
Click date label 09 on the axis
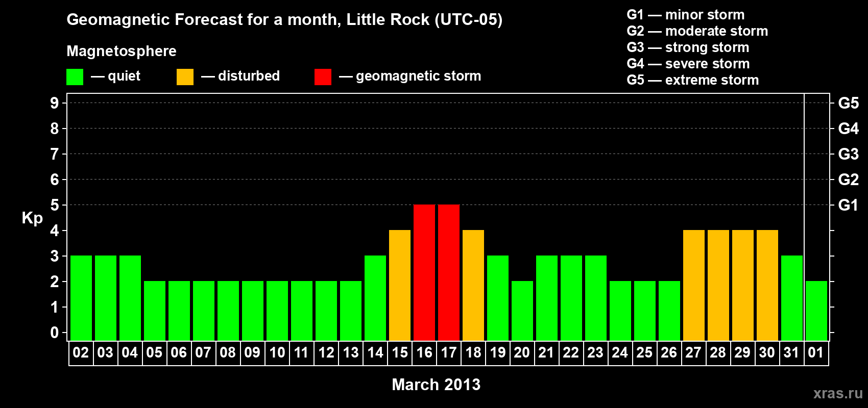(x=252, y=353)
